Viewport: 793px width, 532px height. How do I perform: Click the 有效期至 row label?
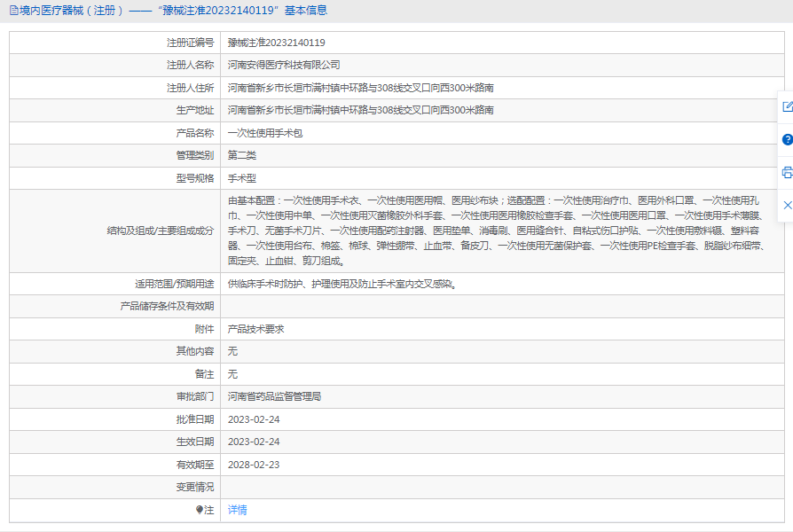(195, 465)
